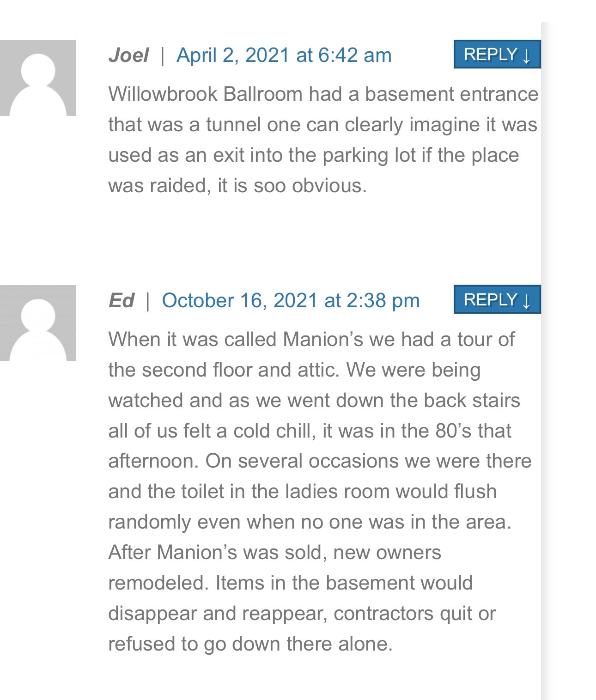The height and width of the screenshot is (700, 596).
Task: Click the words "Willowbrook Ballroom" in Joel's comment
Action: (x=205, y=94)
